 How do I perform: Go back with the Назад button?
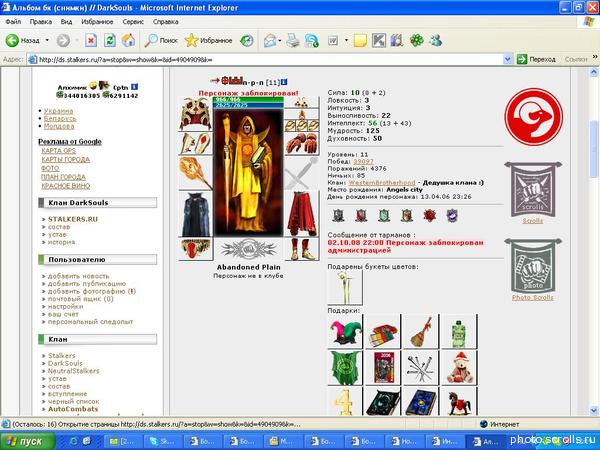23,40
